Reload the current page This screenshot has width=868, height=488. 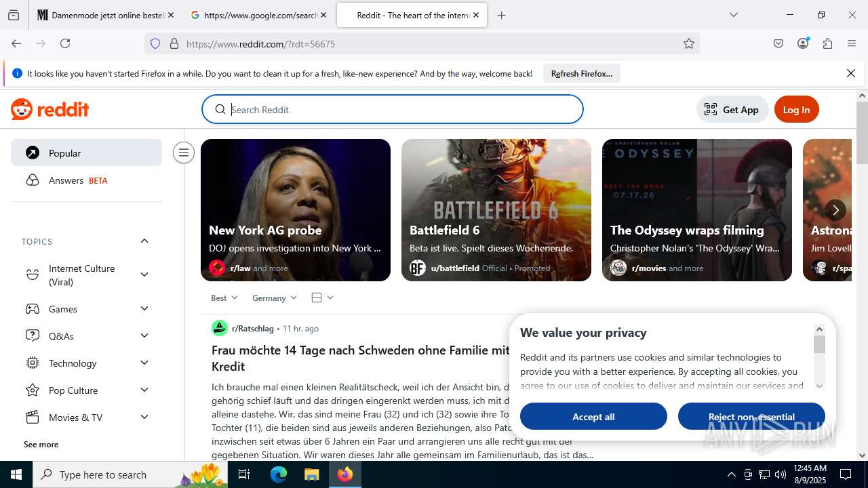65,43
